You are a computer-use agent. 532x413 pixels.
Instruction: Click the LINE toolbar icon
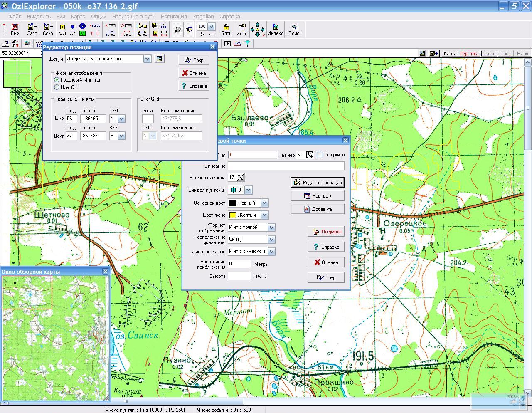(x=164, y=26)
